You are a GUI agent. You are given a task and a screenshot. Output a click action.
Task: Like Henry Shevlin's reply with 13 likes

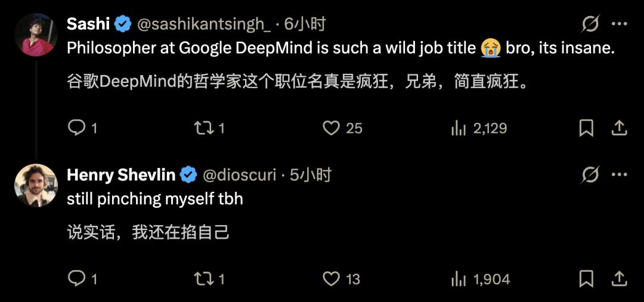(x=331, y=278)
